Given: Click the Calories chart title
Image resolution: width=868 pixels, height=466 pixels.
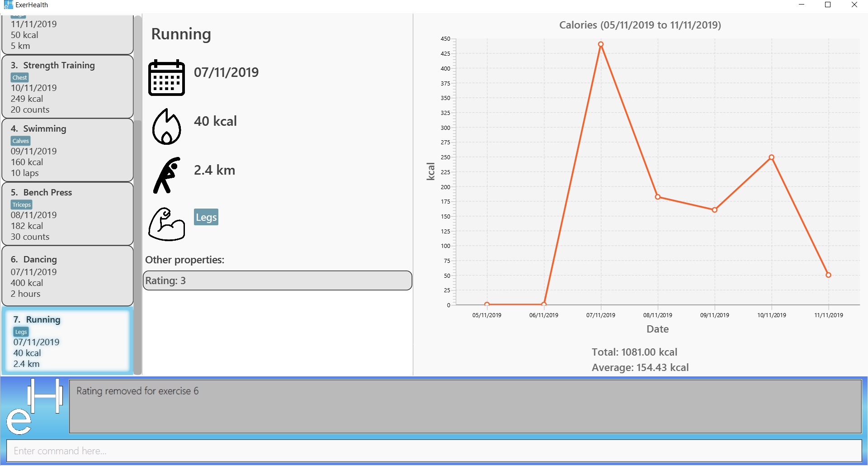Looking at the screenshot, I should [x=640, y=25].
